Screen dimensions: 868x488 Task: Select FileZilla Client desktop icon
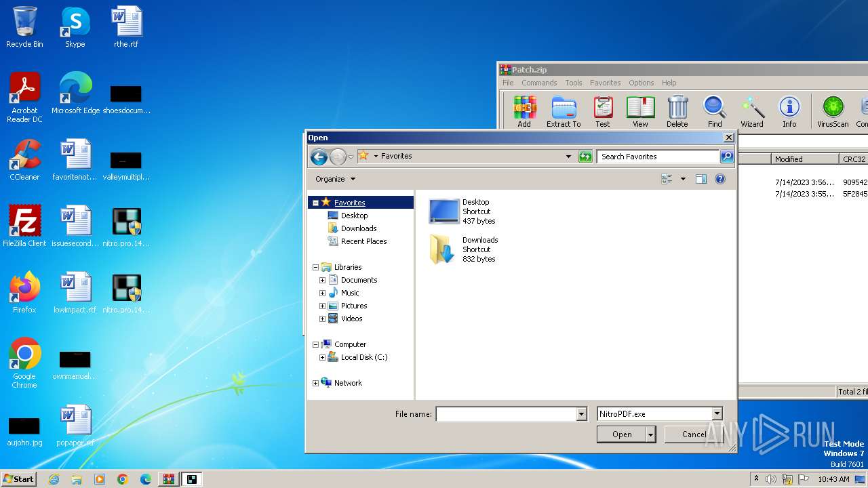click(24, 226)
